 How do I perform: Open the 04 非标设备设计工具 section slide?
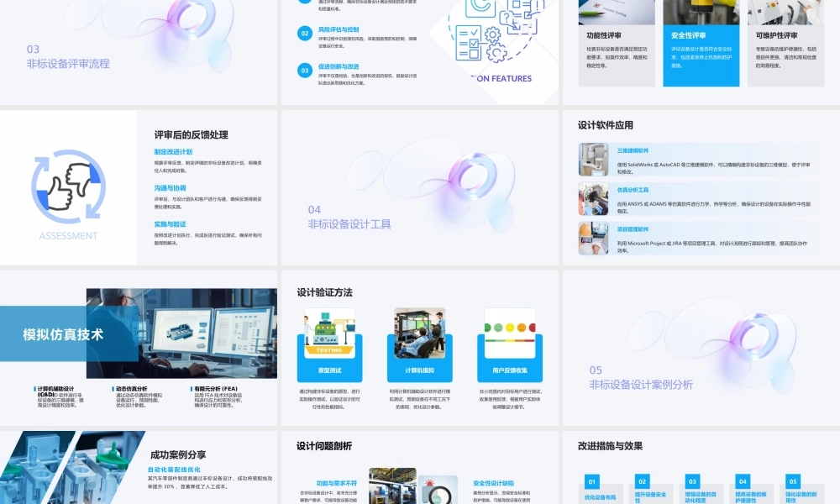tap(420, 187)
